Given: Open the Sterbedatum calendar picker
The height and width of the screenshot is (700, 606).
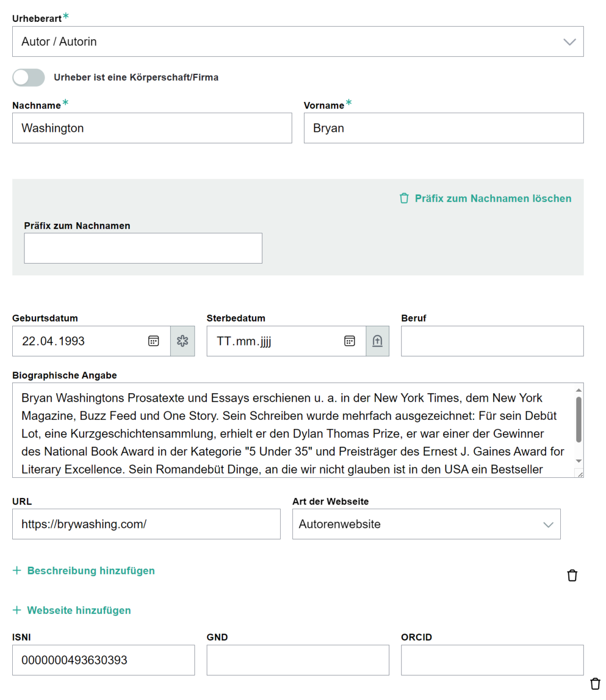Looking at the screenshot, I should (349, 341).
